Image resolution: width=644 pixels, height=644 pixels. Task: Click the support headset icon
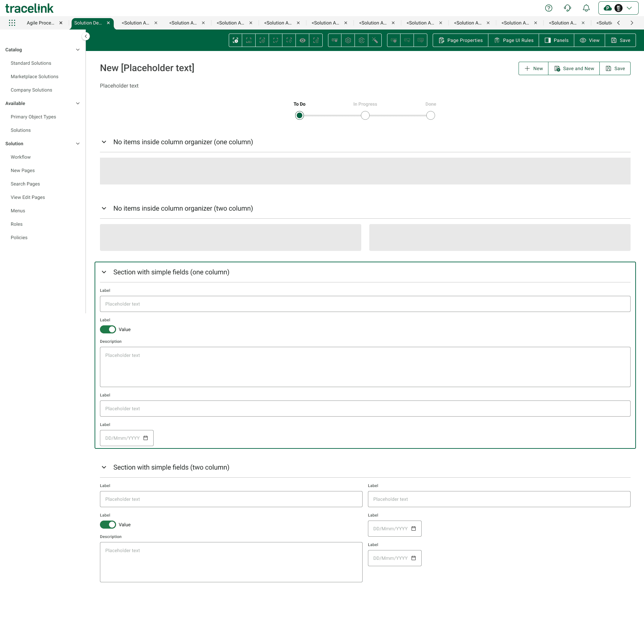coord(568,8)
